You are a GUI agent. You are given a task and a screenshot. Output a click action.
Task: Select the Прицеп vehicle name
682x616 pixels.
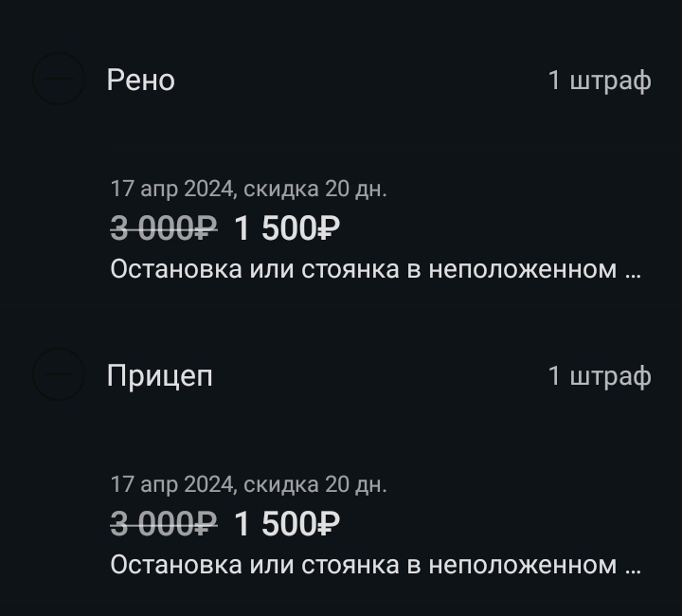click(159, 375)
